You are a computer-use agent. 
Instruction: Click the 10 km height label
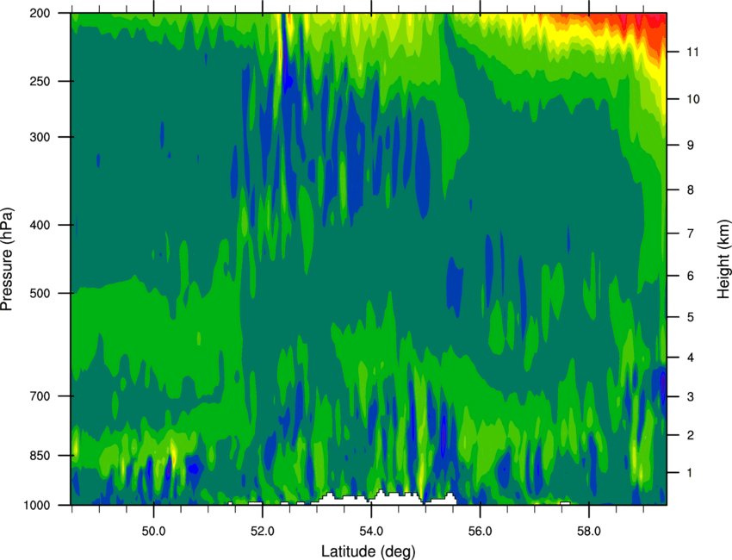693,99
